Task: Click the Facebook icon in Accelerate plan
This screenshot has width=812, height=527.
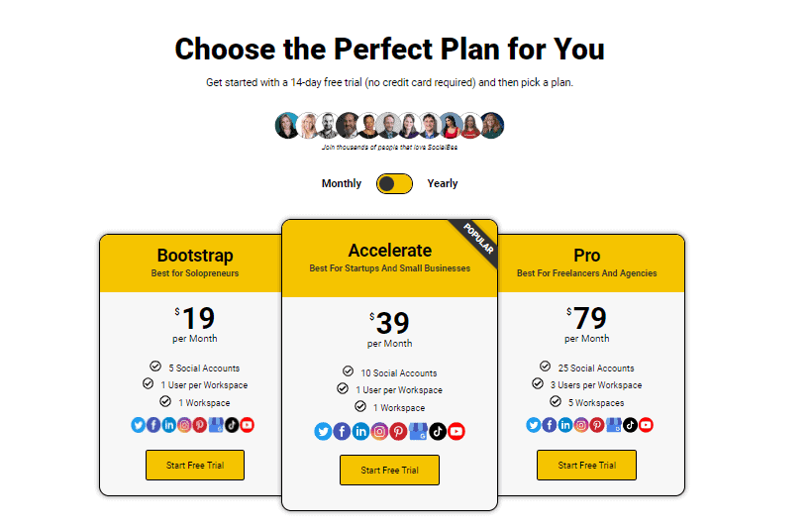Action: 342,431
